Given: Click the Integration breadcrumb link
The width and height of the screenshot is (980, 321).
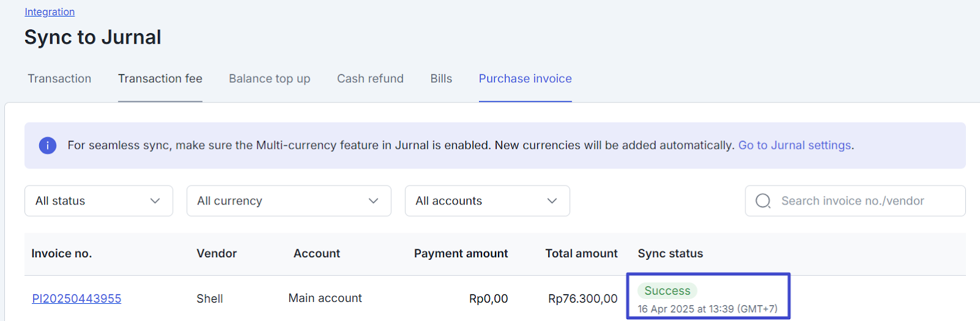Looking at the screenshot, I should coord(50,12).
